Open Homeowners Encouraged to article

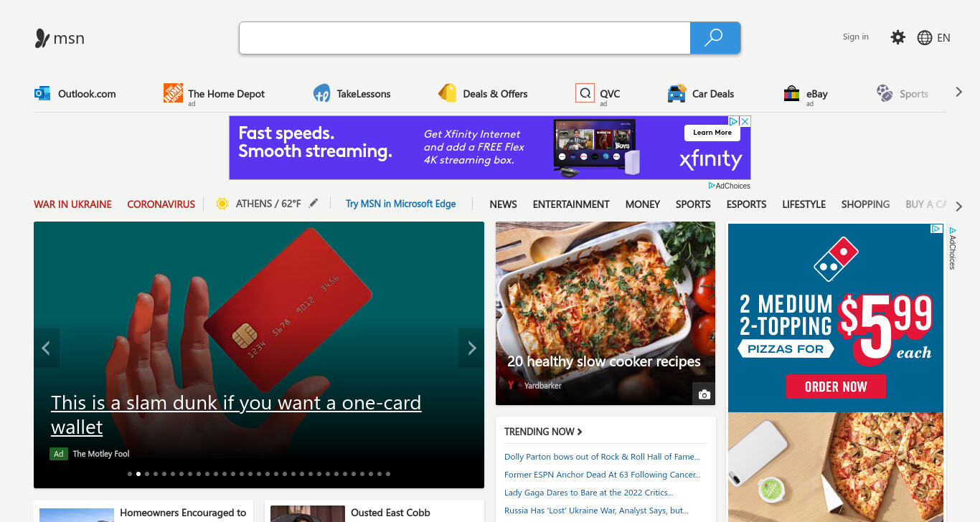point(183,513)
